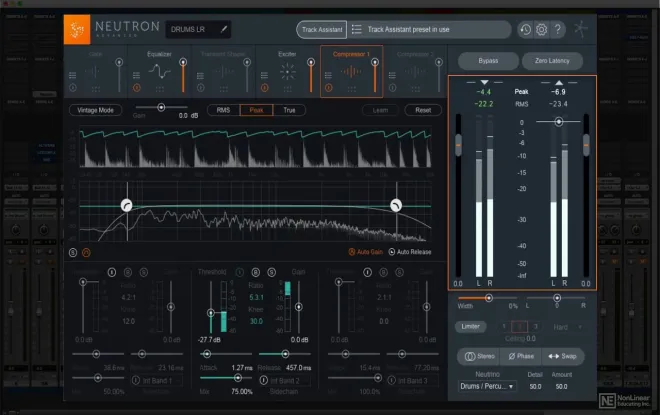The image size is (660, 415).
Task: Click the Learn button
Action: (380, 110)
